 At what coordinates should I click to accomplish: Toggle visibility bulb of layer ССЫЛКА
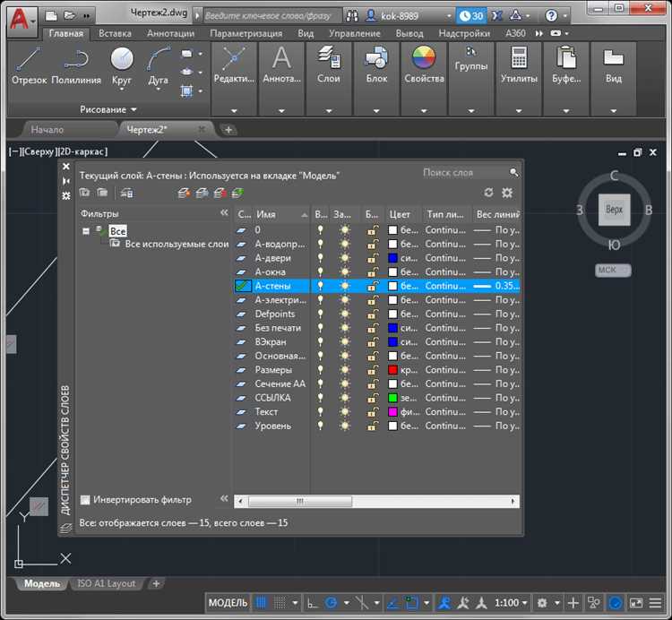[320, 398]
